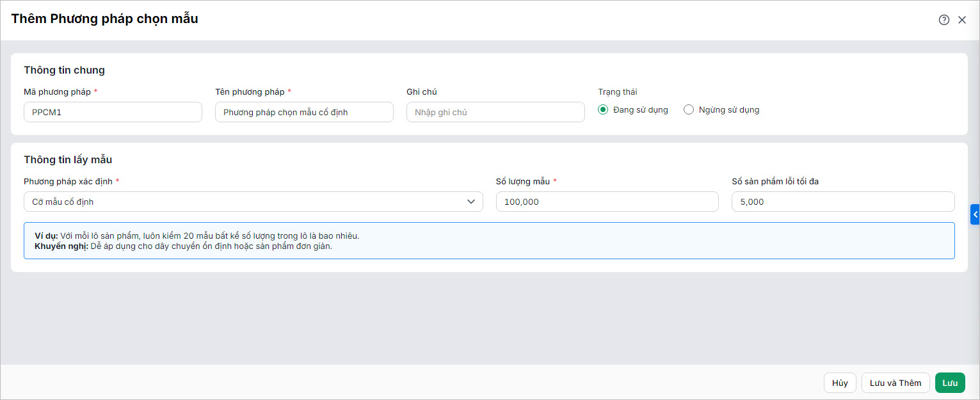Click the Thông tin chung heading
The height and width of the screenshot is (400, 980).
(x=64, y=70)
